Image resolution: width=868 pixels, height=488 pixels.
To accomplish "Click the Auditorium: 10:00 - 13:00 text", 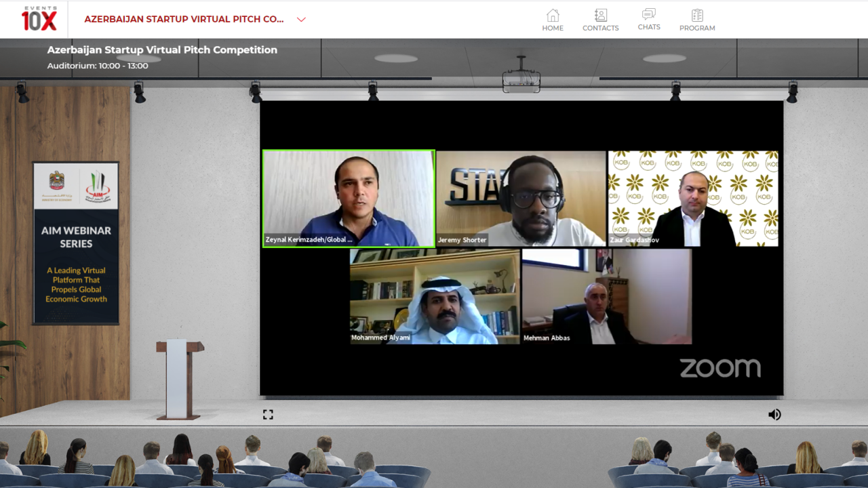I will (98, 66).
